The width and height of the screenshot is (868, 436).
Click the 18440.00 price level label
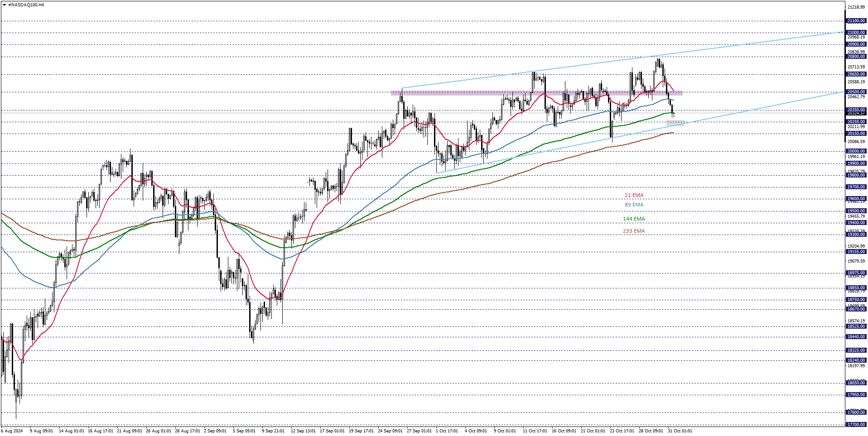pos(856,337)
